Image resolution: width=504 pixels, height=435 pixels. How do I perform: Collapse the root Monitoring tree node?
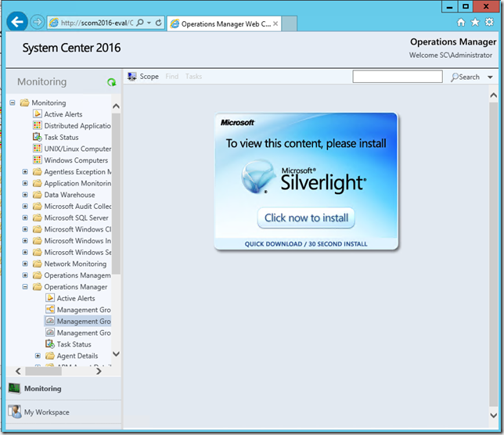pos(13,102)
